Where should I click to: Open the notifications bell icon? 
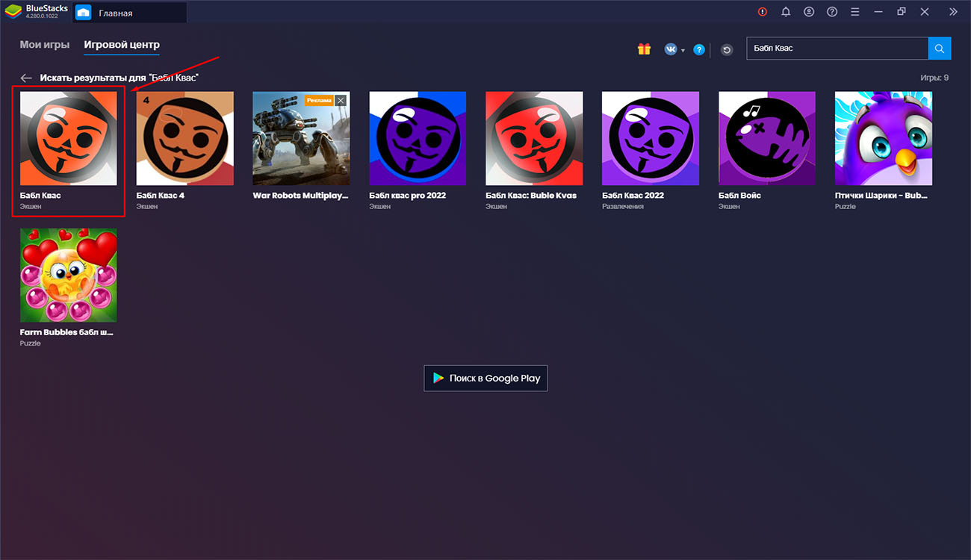(x=786, y=12)
